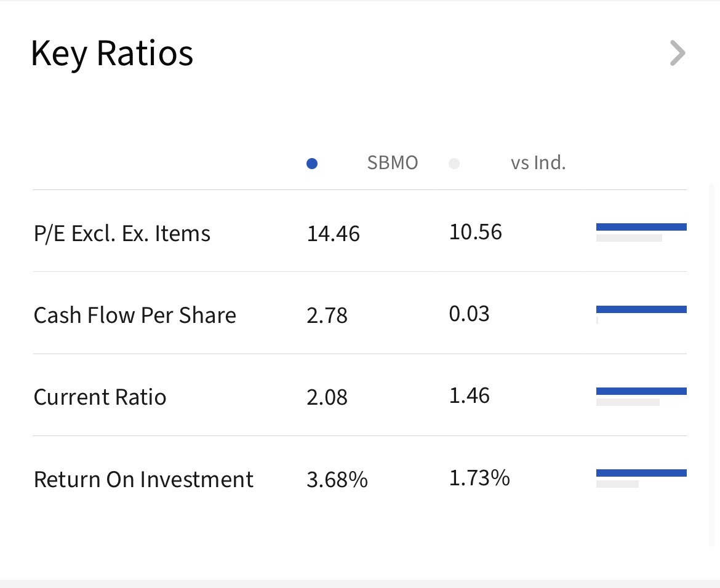Screen dimensions: 720x588
Task: Open the Cash Flow Per Share row label
Action: [x=135, y=316]
